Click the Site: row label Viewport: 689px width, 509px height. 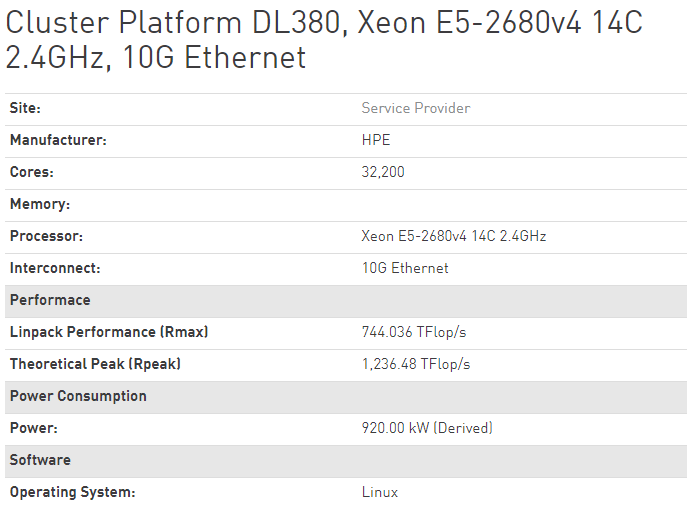click(x=25, y=108)
